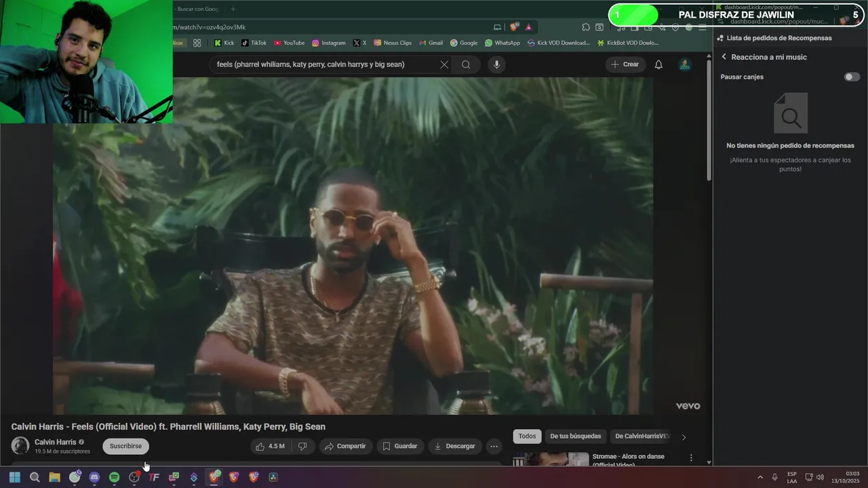Open the Gmail bookmark
The height and width of the screenshot is (488, 868).
coord(431,43)
